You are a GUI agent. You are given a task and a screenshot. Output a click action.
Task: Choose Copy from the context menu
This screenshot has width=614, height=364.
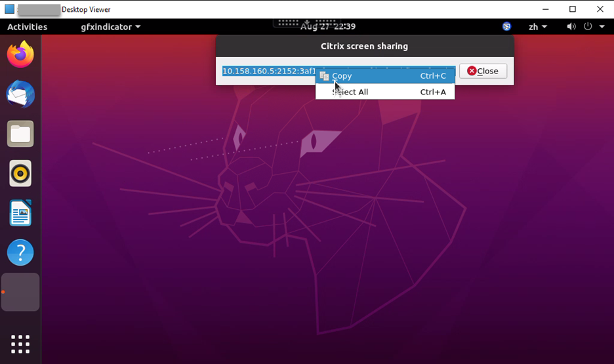click(x=385, y=76)
